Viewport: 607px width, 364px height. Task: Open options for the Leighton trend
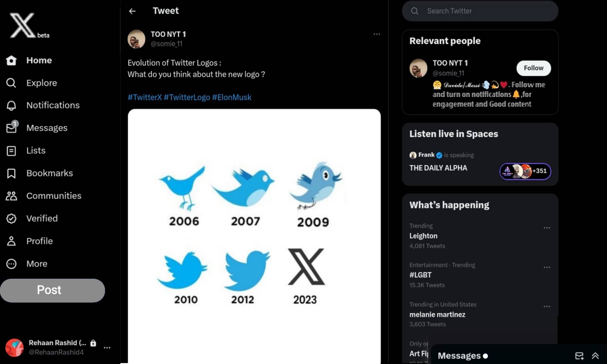(x=547, y=228)
